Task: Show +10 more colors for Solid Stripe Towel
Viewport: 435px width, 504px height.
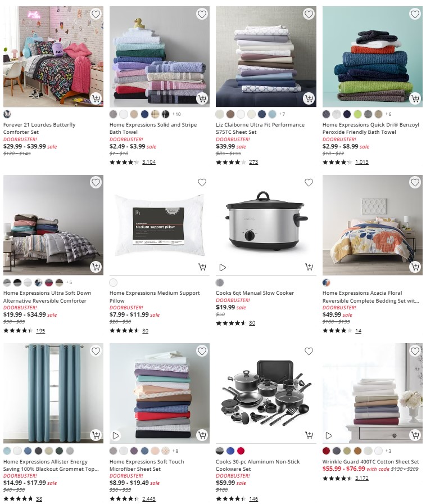Action: tap(176, 114)
